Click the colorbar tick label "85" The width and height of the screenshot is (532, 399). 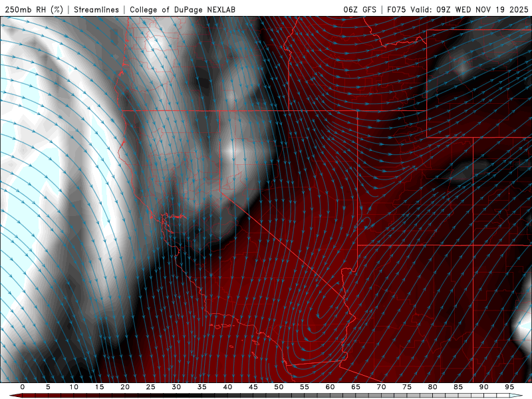tap(458, 387)
